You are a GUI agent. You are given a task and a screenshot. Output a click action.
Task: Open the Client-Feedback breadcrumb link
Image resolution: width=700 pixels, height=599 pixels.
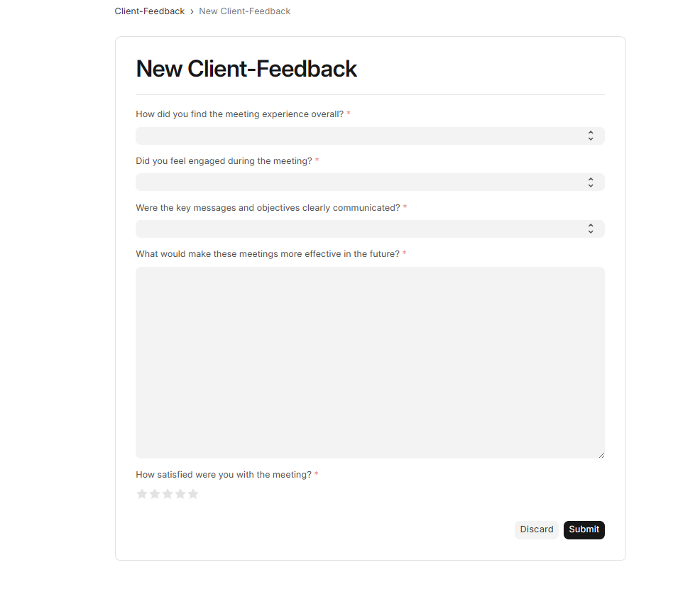pos(149,11)
